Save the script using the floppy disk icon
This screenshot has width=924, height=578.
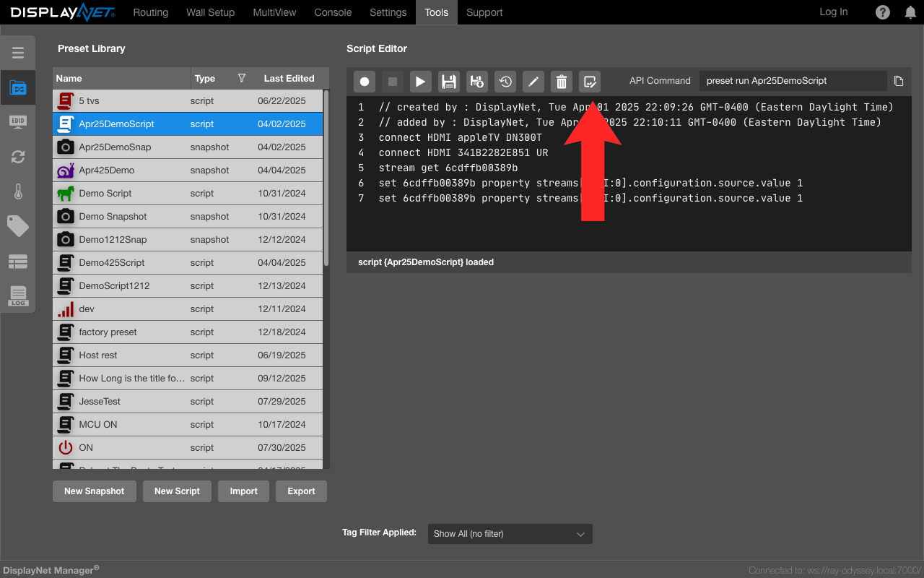coord(449,82)
